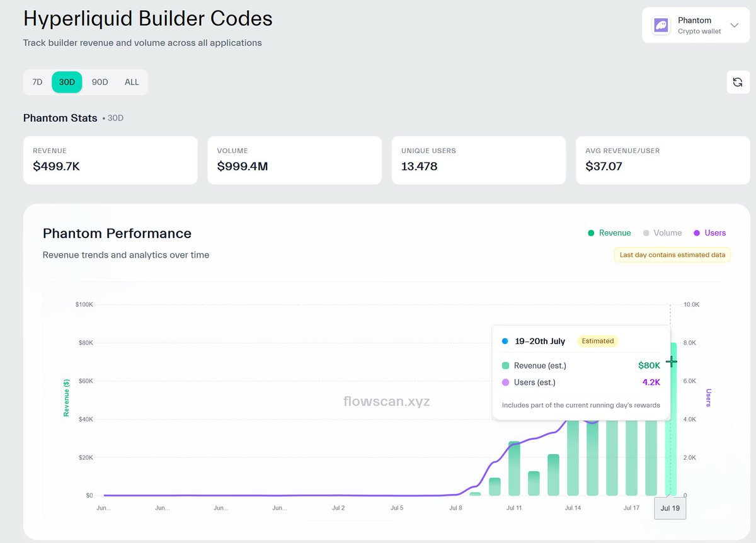Click the Unique Users stat card

point(479,160)
